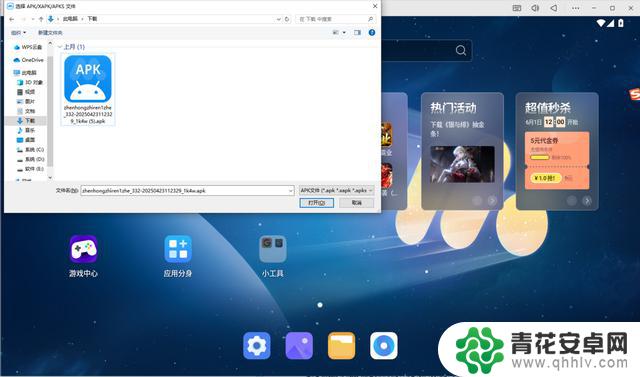This screenshot has height=377, width=640.
Task: Select 软件 (E:) drive in sidebar
Action: coord(30,169)
